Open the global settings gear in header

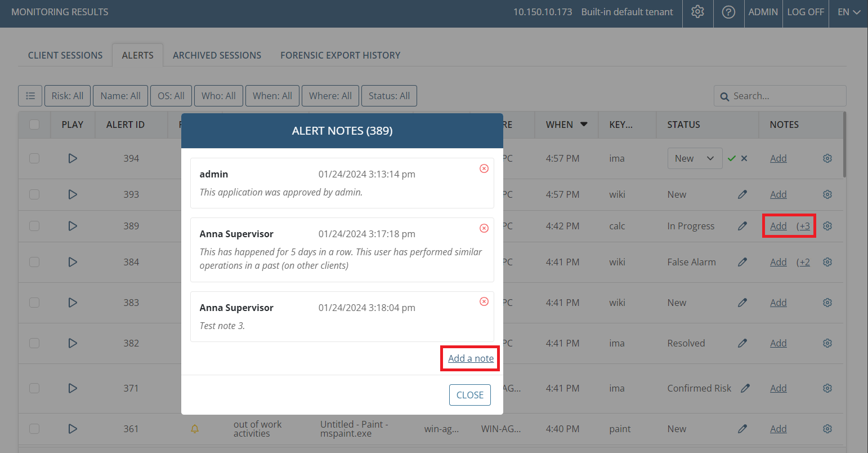point(697,12)
